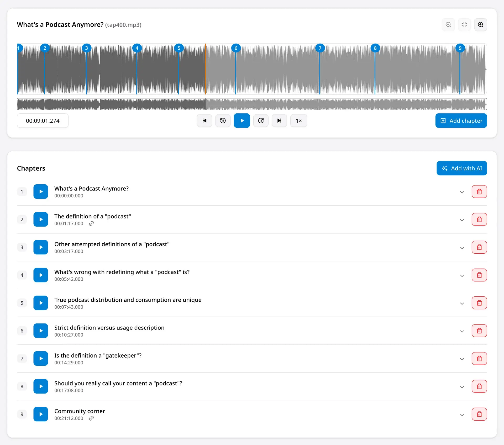504x445 pixels.
Task: Click timestamp 00:17:08.000
Action: point(69,390)
